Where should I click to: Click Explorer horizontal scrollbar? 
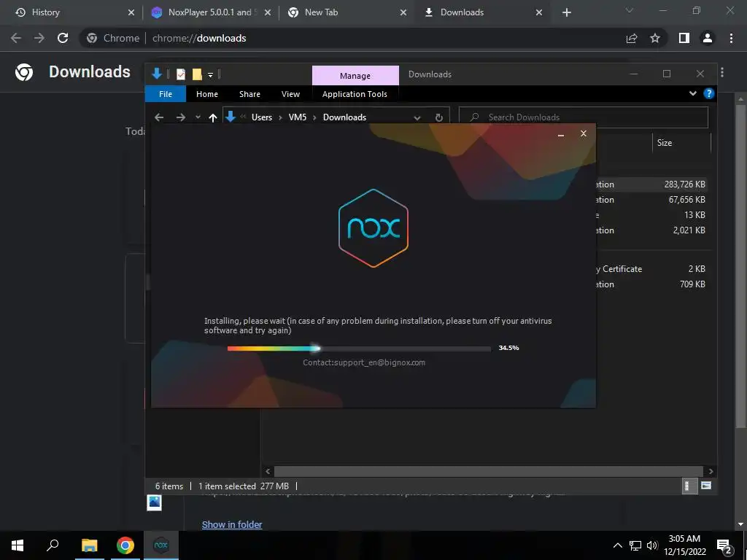tap(489, 472)
